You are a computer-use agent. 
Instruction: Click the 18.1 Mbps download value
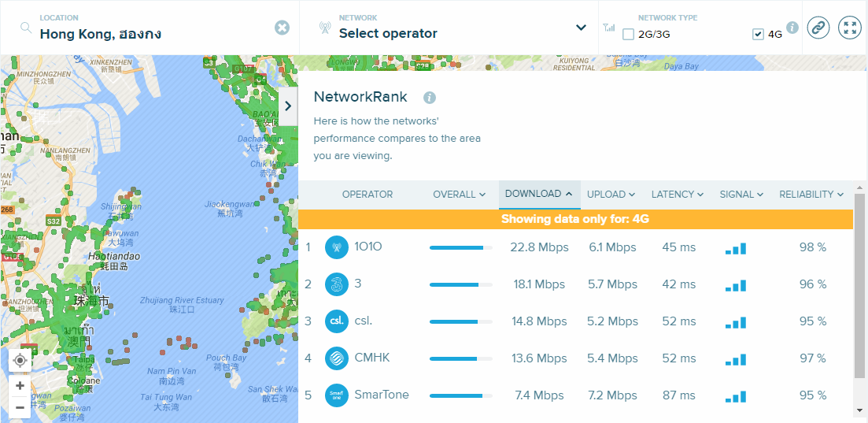[539, 284]
